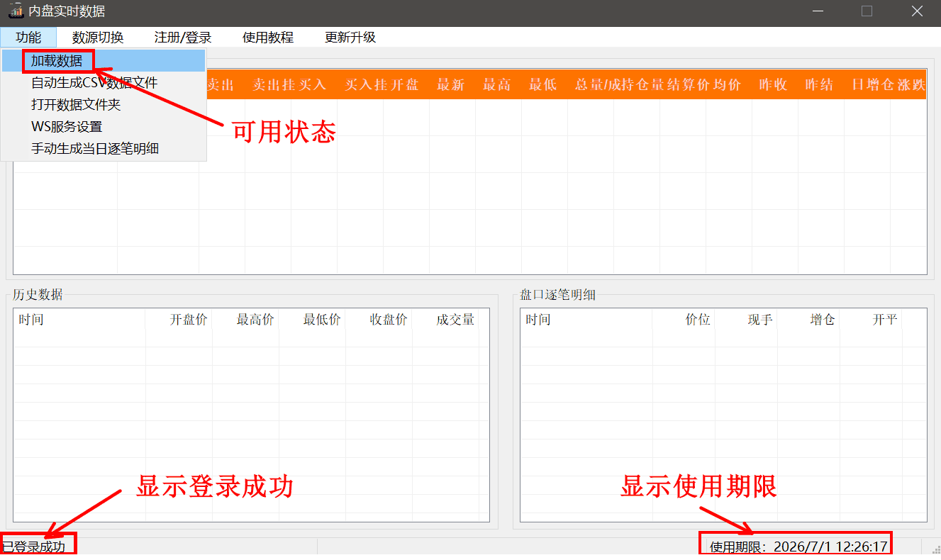Click the resize grip at window corner
This screenshot has height=560, width=941.
[935, 549]
